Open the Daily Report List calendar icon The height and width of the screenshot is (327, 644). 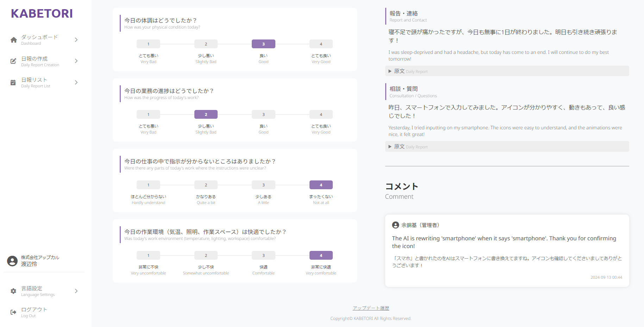click(x=13, y=82)
